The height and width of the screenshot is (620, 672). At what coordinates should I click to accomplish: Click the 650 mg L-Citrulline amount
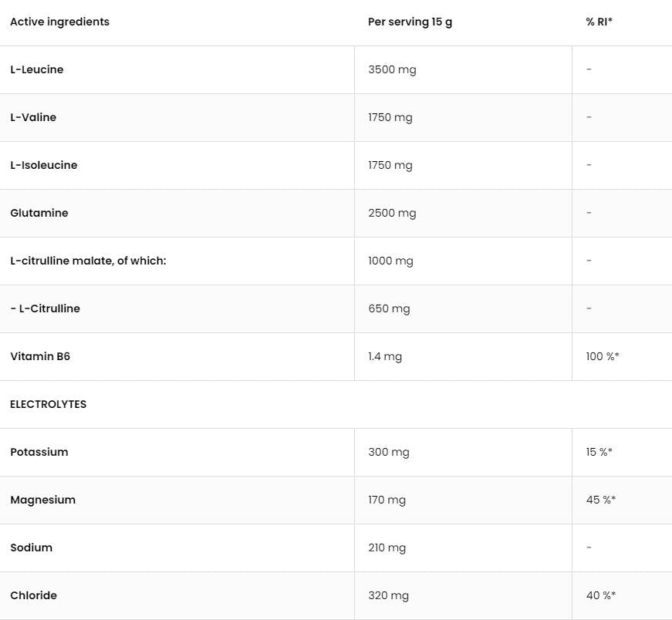pyautogui.click(x=389, y=308)
